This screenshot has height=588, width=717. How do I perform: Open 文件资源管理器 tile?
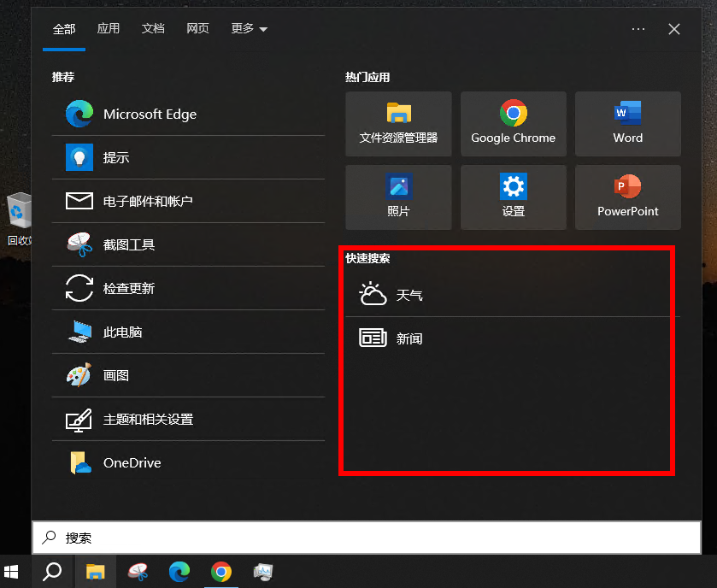click(398, 124)
